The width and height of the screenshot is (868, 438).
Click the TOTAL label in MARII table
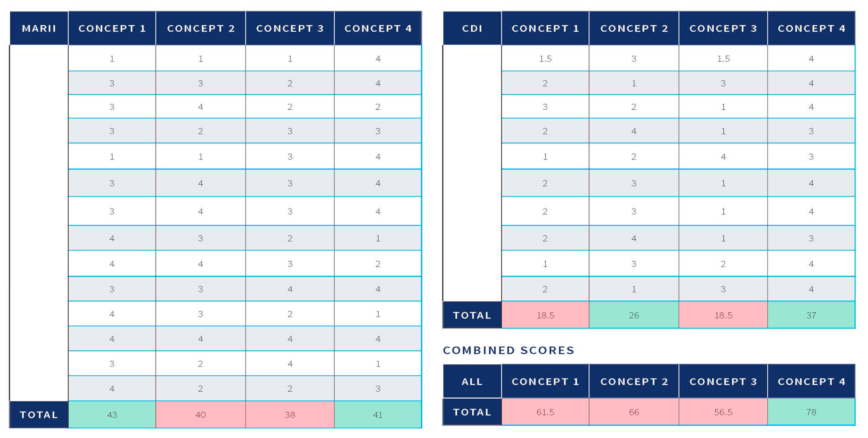[39, 414]
